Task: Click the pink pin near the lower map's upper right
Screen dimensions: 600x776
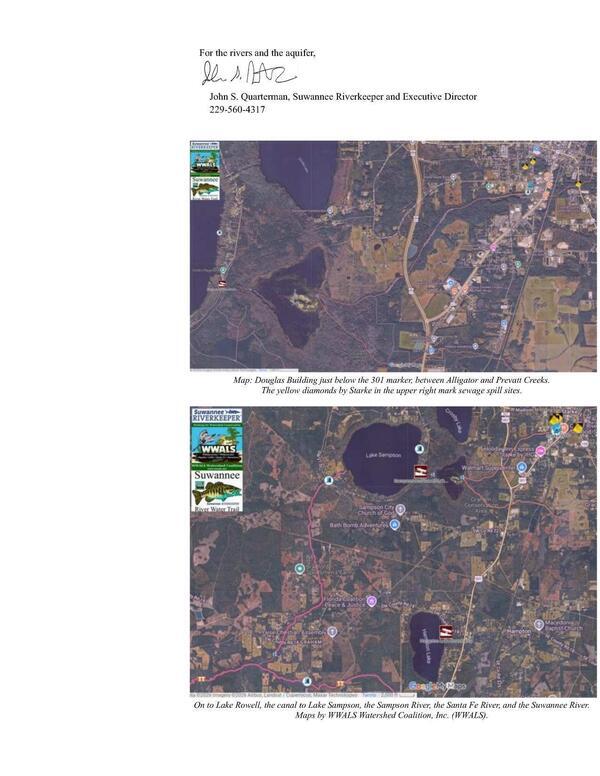Action: point(541,451)
